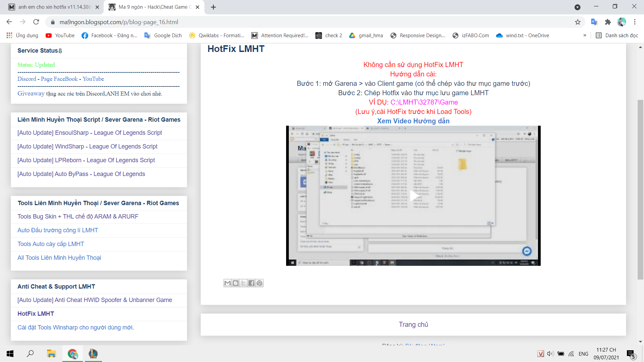Open the 'Facebook - Đăng n...' bookmark

pos(109,36)
